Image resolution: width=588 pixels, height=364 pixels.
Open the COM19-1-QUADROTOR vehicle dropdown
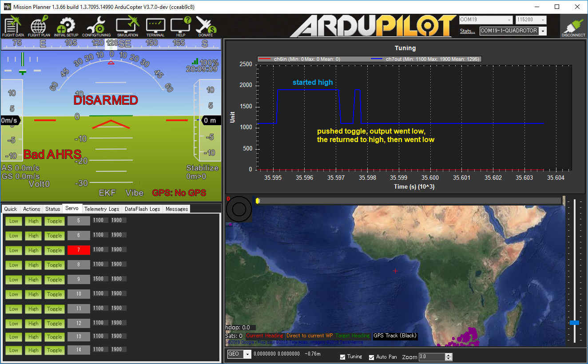coord(513,31)
